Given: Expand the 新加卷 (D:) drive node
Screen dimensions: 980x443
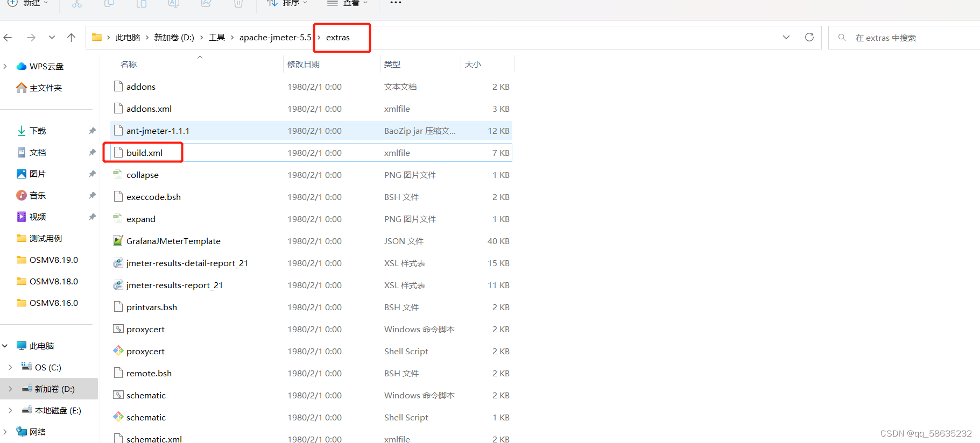Looking at the screenshot, I should [x=10, y=389].
